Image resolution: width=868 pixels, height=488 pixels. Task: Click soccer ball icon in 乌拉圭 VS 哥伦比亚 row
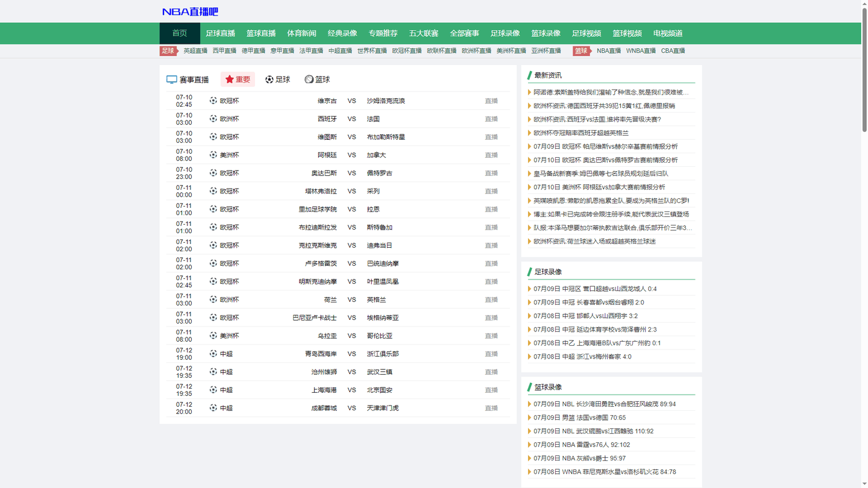tap(213, 336)
